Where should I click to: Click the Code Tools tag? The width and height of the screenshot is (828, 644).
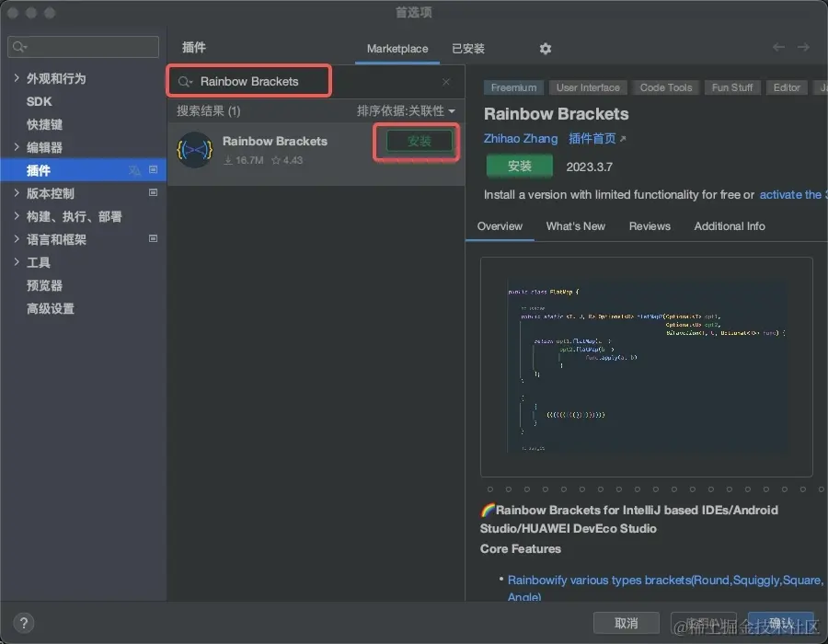tap(666, 87)
